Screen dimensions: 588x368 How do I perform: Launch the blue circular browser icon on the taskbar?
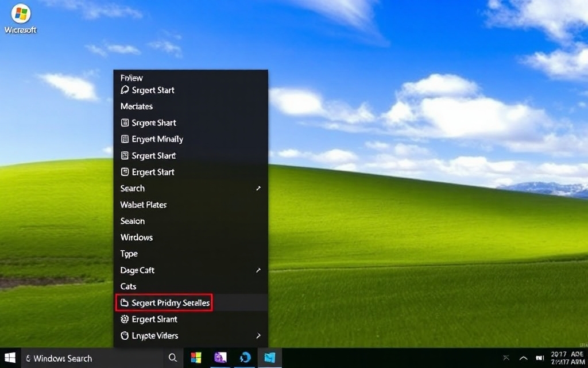245,358
